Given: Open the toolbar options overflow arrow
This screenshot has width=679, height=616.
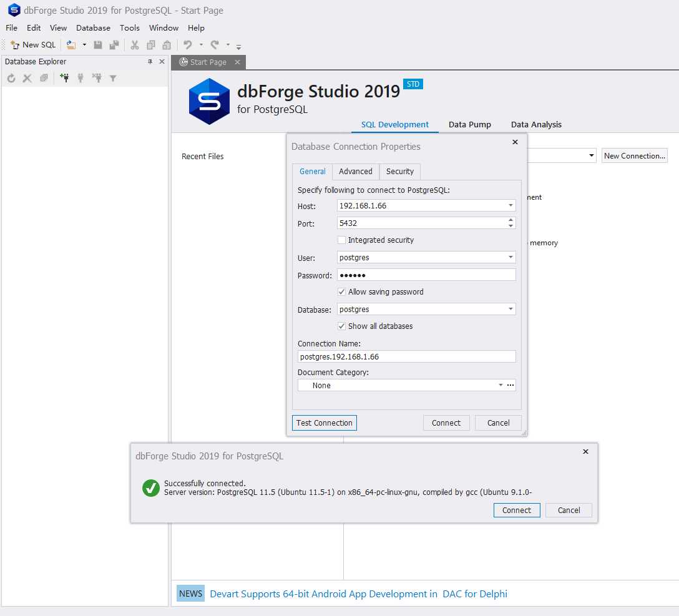Looking at the screenshot, I should coord(238,46).
